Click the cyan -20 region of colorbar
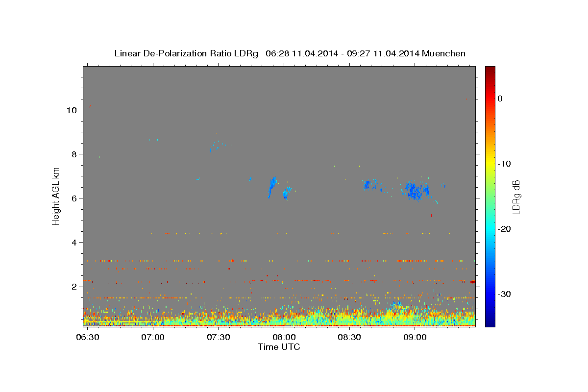This screenshot has width=588, height=392. tap(490, 229)
